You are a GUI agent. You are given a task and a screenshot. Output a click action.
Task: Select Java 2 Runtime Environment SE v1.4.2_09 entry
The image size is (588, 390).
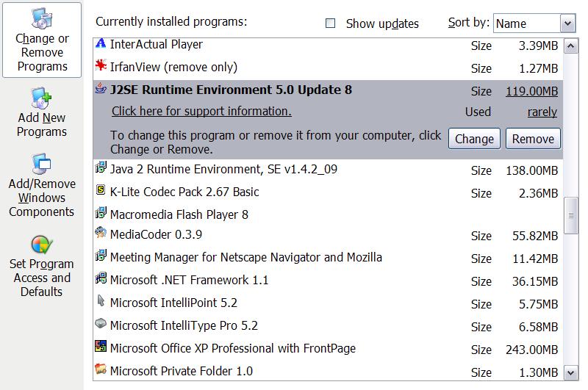328,170
